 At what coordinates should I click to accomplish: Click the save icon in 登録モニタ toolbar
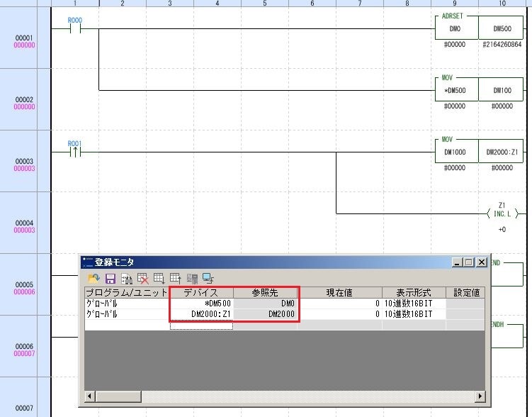tap(110, 279)
